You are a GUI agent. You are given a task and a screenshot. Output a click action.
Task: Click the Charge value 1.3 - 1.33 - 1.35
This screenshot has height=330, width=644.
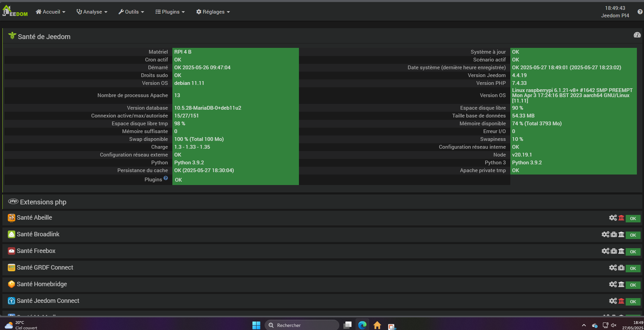point(192,147)
